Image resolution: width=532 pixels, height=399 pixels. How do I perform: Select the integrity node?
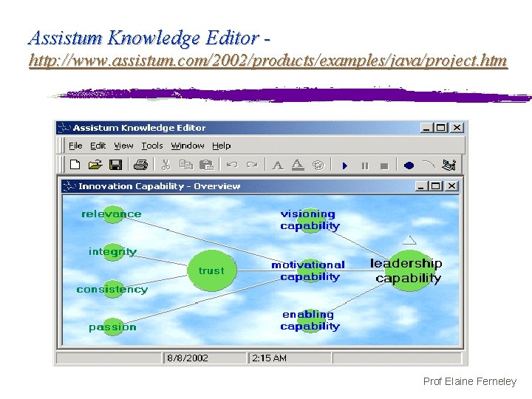pyautogui.click(x=113, y=252)
